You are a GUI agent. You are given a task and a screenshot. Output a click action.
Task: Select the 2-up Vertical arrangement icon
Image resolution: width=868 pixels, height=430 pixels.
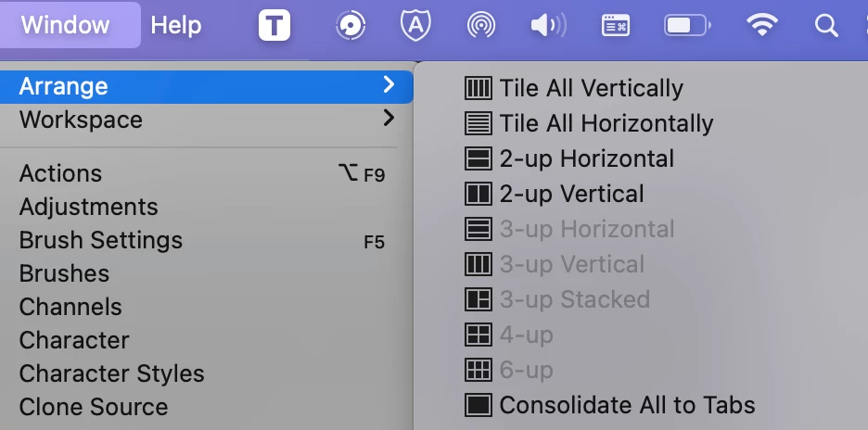coord(478,194)
